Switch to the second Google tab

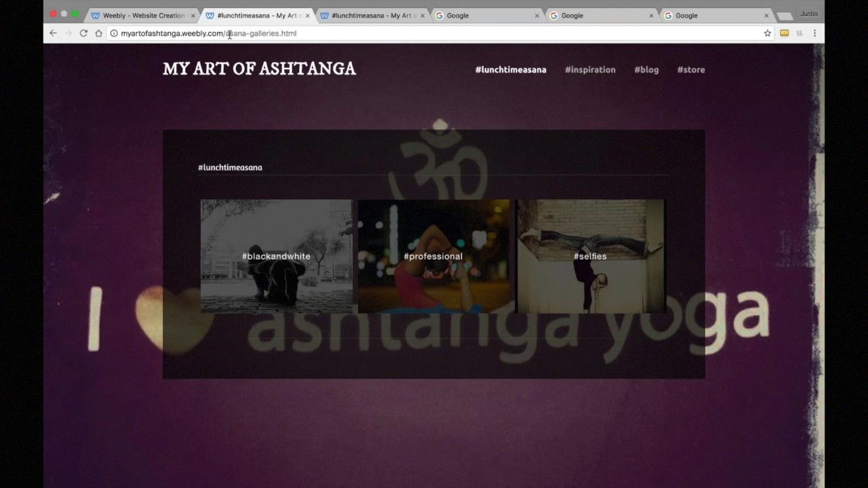600,16
